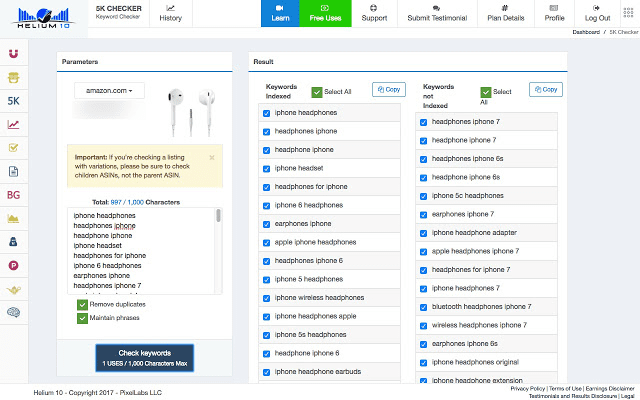Select 'iphone 5s headphones' text
The image size is (640, 400).
(310, 334)
